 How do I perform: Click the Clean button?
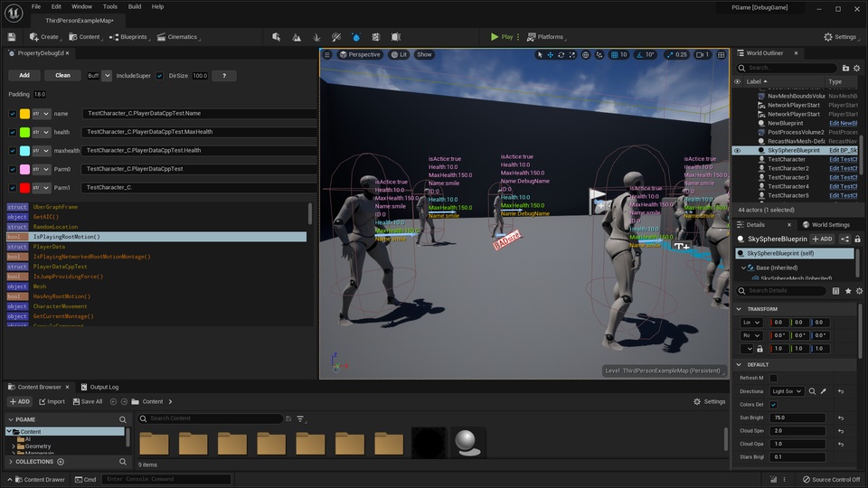point(62,76)
